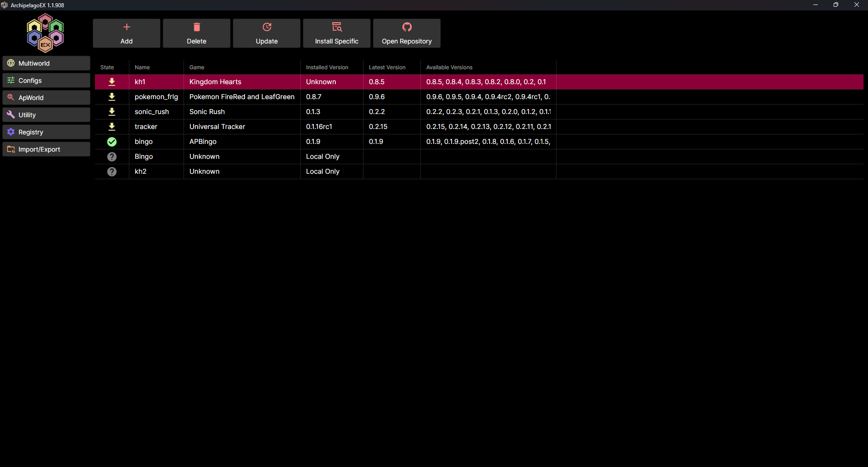Click the magnifier icon beside ApWorld

tap(11, 98)
